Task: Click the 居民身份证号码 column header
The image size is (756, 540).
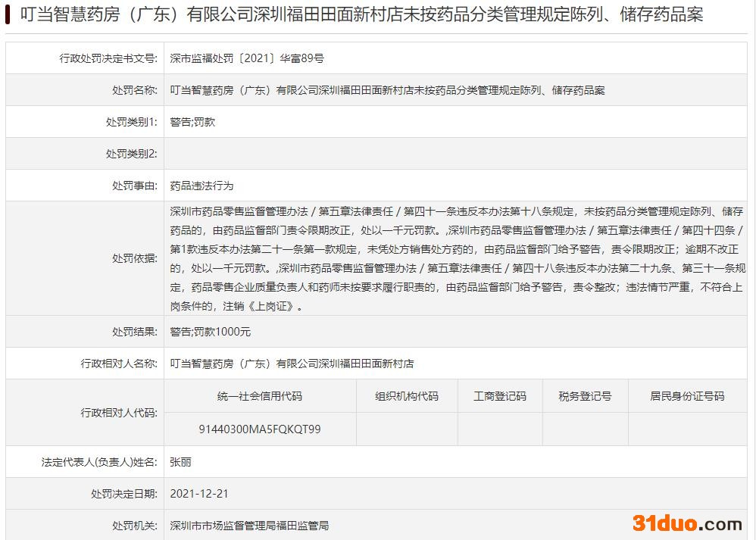Action: (x=687, y=396)
